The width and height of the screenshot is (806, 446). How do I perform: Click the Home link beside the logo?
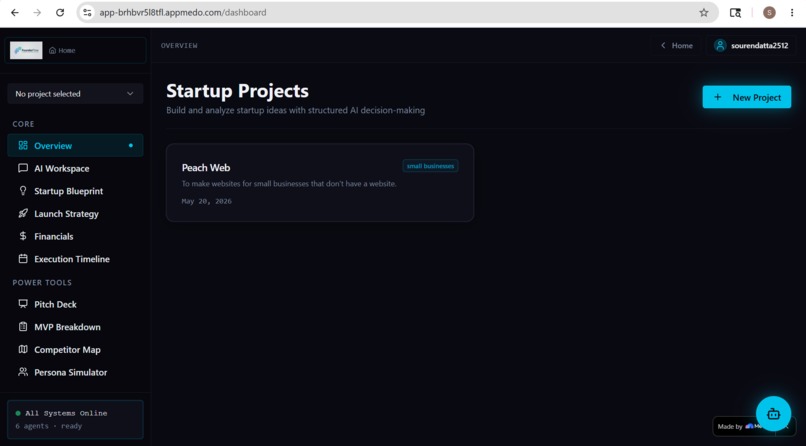[62, 50]
